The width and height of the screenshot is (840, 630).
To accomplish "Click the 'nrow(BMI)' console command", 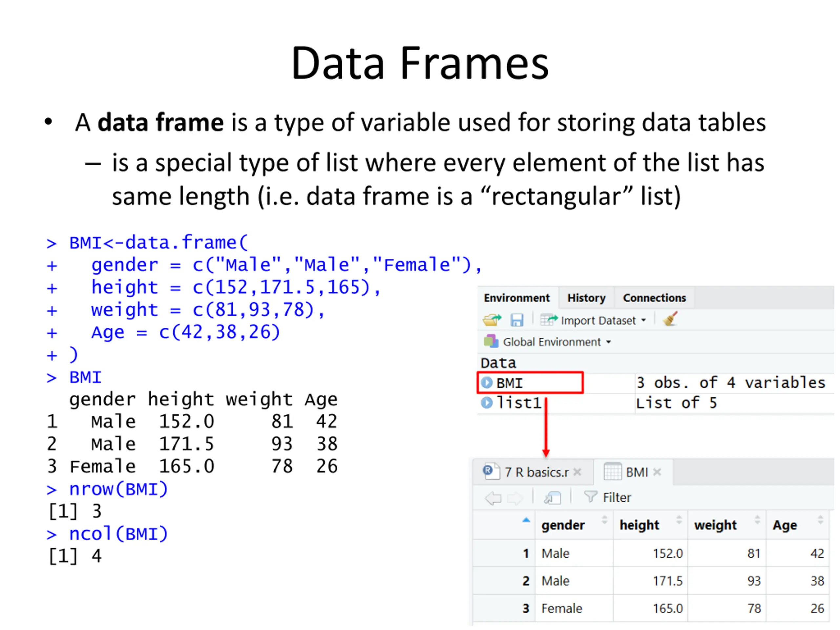I will 118,489.
